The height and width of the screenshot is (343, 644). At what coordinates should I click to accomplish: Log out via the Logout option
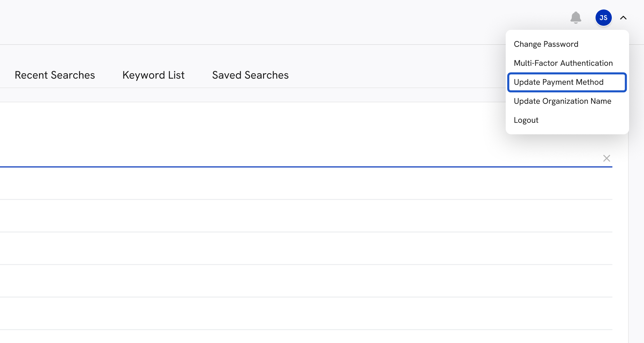point(526,120)
